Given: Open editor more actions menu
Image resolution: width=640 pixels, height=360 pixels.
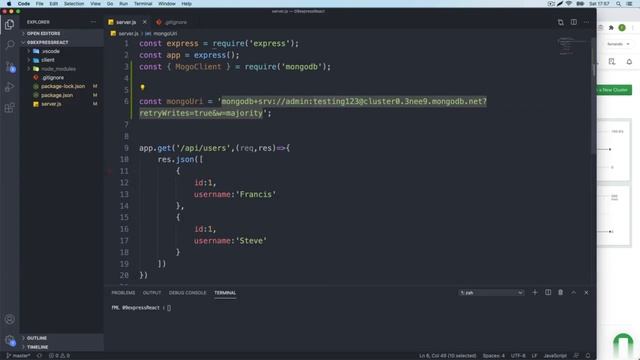Looking at the screenshot, I should 587,22.
